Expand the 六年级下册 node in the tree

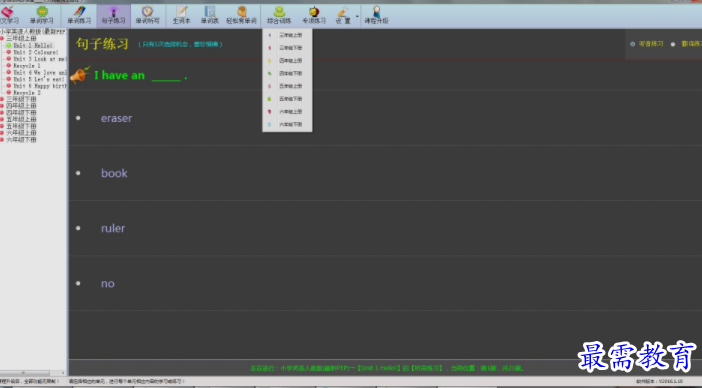[2, 140]
